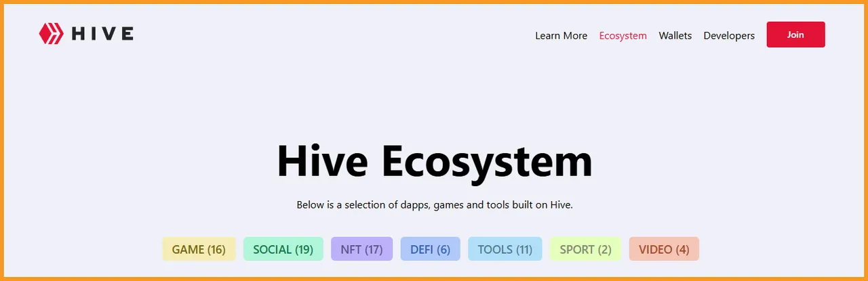Open the Developers nav link

(729, 35)
